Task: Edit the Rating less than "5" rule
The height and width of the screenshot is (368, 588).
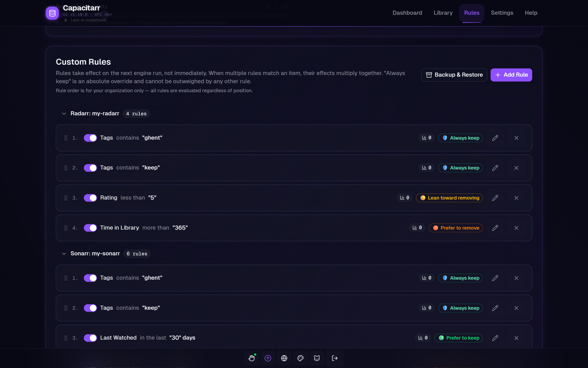Action: [x=495, y=198]
